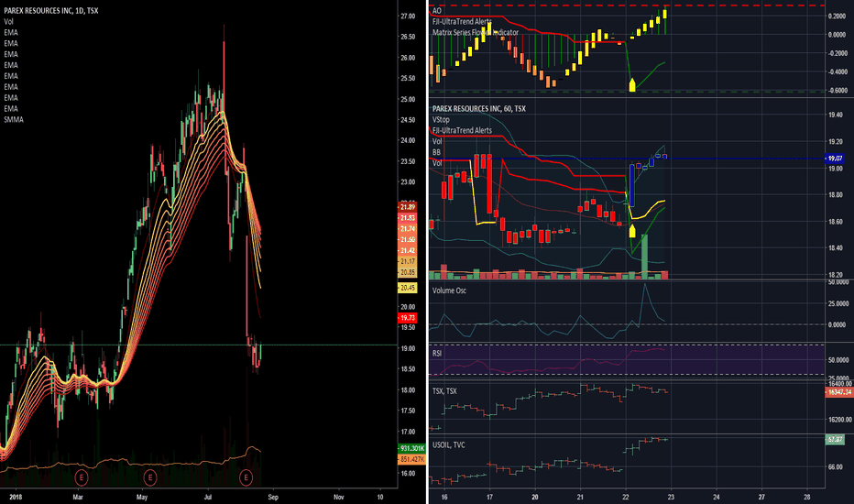Select the VStop indicator label
Viewport: 854px width, 504px height.
pyautogui.click(x=441, y=119)
